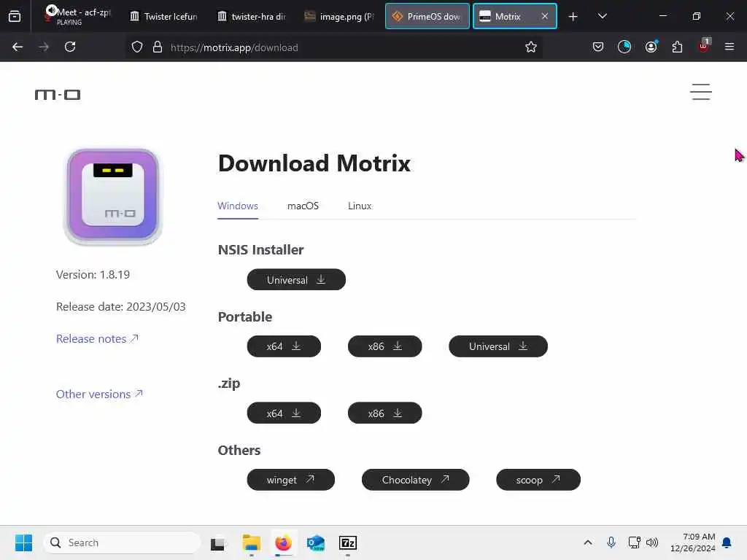Open a new browser tab
The height and width of the screenshot is (560, 747).
573,17
